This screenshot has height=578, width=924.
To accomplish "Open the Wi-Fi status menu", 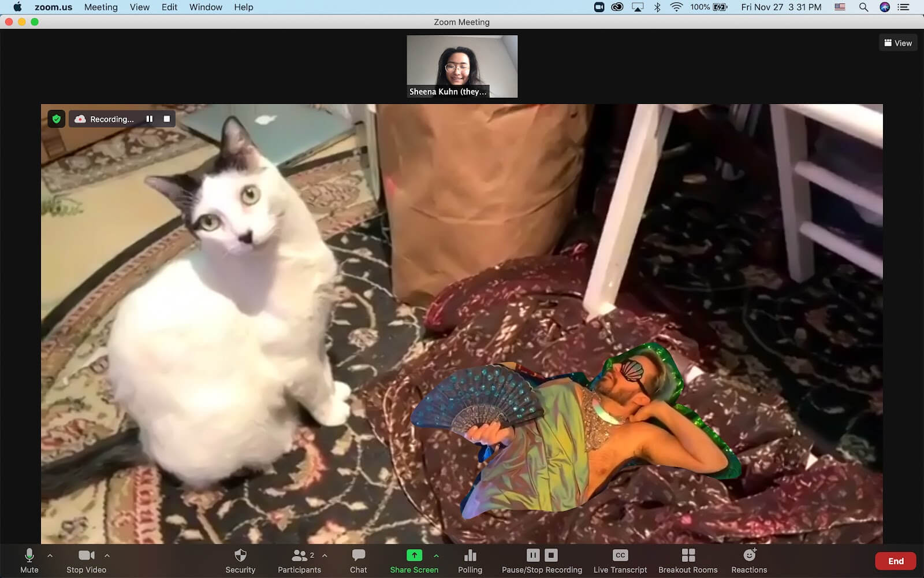I will click(x=676, y=7).
